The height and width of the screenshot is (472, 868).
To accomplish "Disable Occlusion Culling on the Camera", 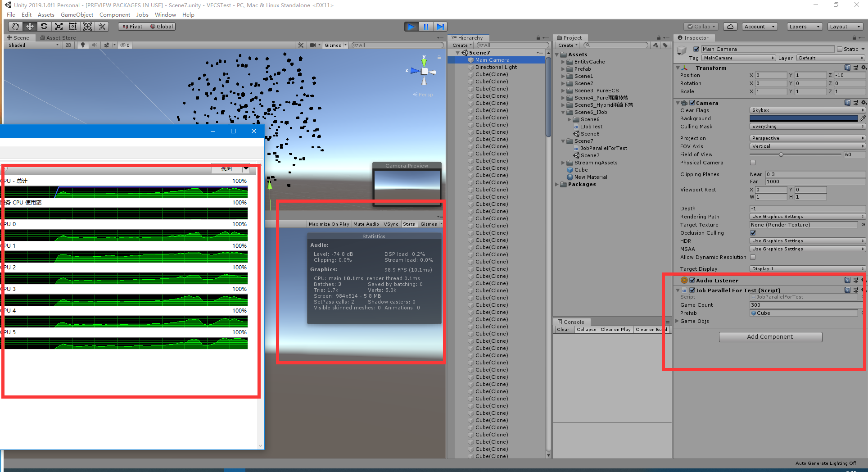I will (x=753, y=233).
